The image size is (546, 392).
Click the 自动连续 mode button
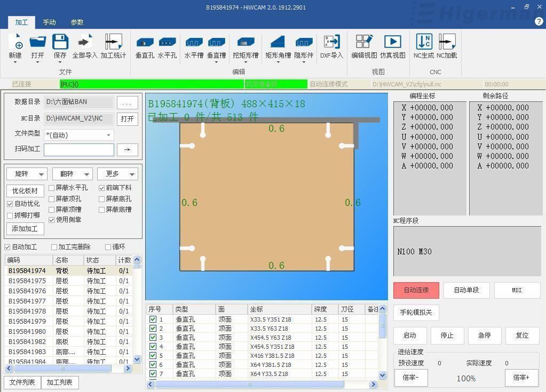point(416,290)
